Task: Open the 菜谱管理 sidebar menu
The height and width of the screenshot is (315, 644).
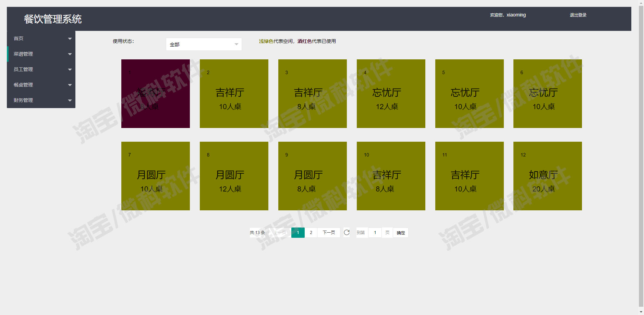Action: [41, 54]
